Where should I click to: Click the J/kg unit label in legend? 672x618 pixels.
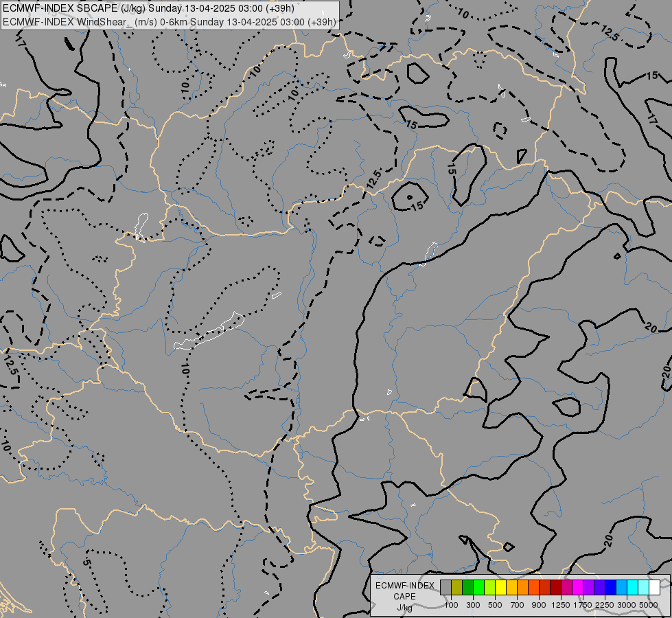[404, 608]
